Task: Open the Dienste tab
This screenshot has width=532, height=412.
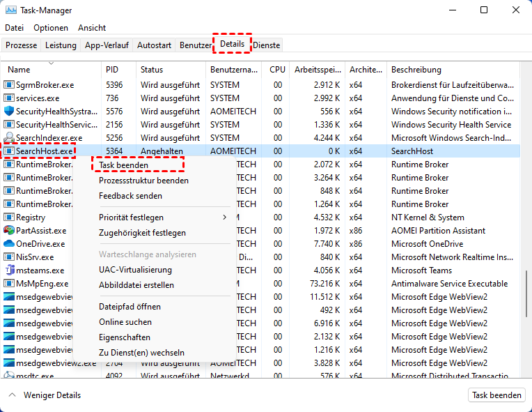Action: (267, 45)
